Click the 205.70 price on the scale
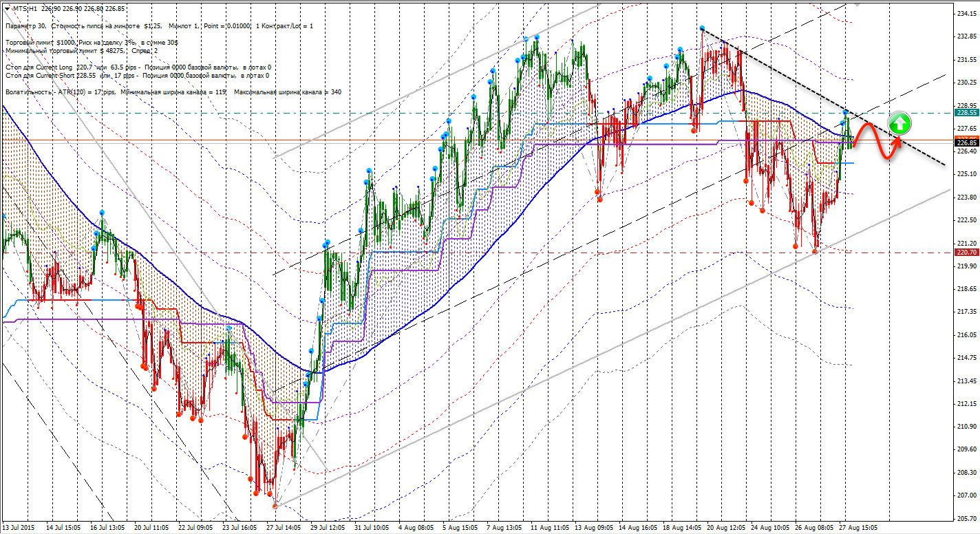 click(966, 518)
